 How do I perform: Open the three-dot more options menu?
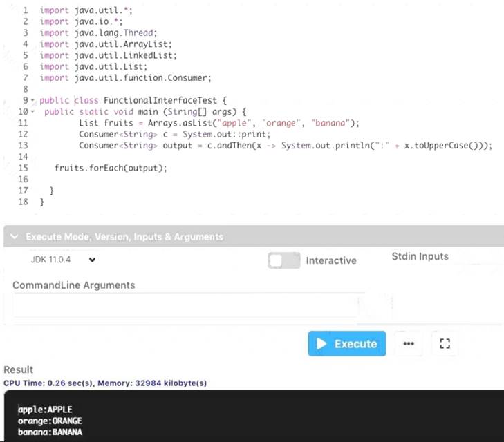409,343
